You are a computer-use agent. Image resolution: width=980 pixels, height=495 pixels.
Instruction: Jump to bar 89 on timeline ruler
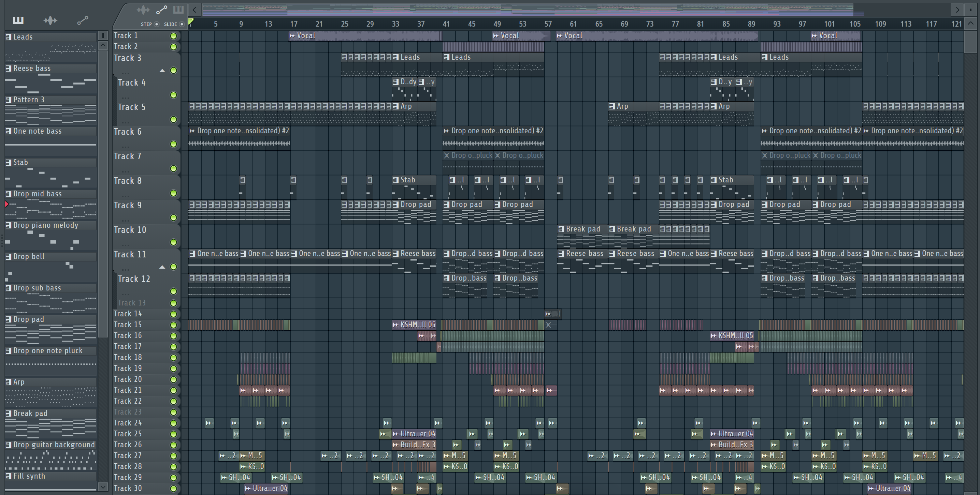(x=751, y=24)
